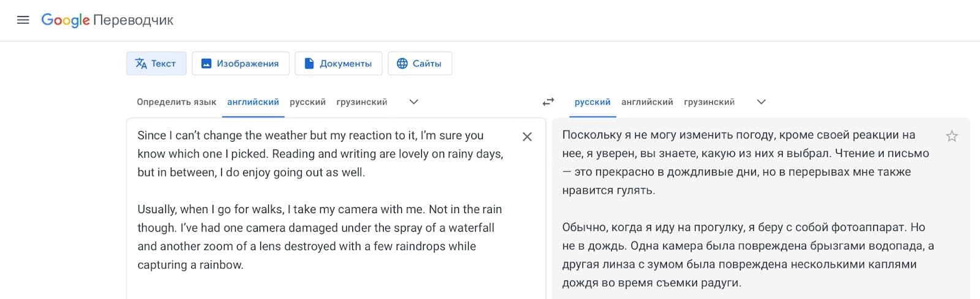Swap source and target languages
This screenshot has height=299, width=980.
tap(548, 102)
